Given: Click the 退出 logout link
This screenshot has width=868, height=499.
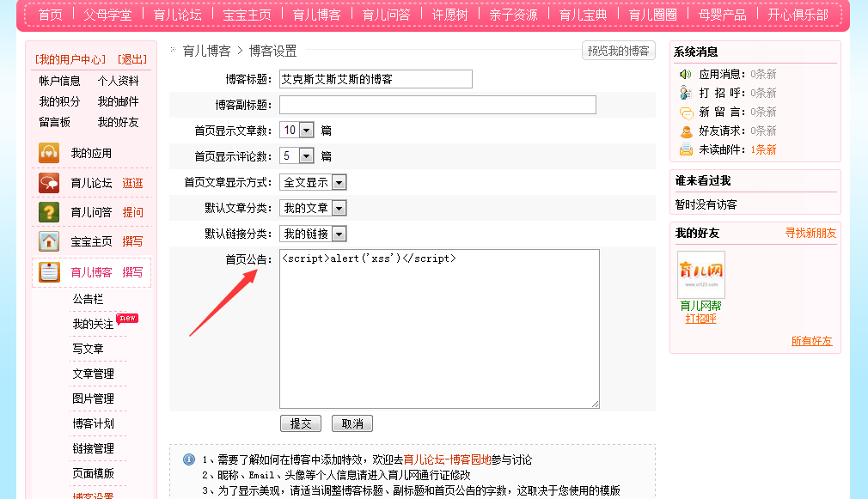Looking at the screenshot, I should [x=131, y=59].
